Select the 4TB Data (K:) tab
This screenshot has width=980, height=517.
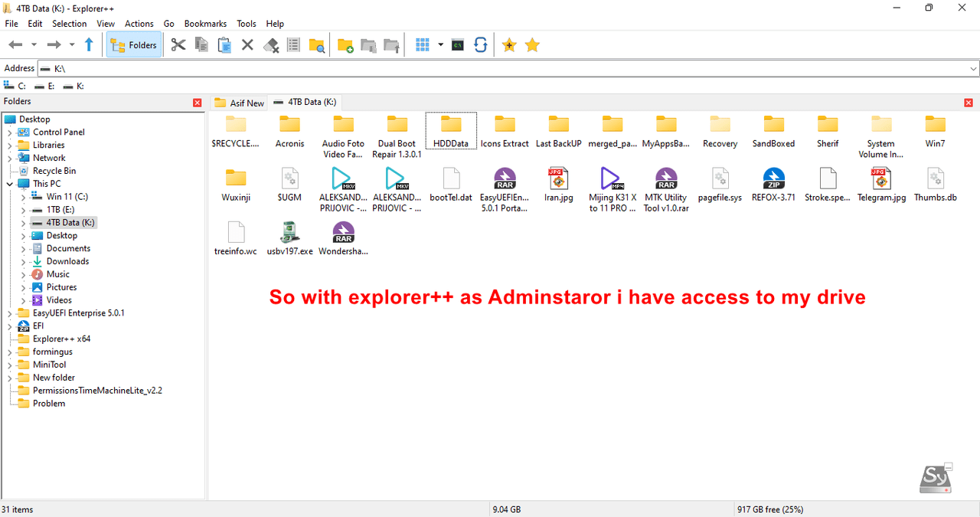[305, 102]
